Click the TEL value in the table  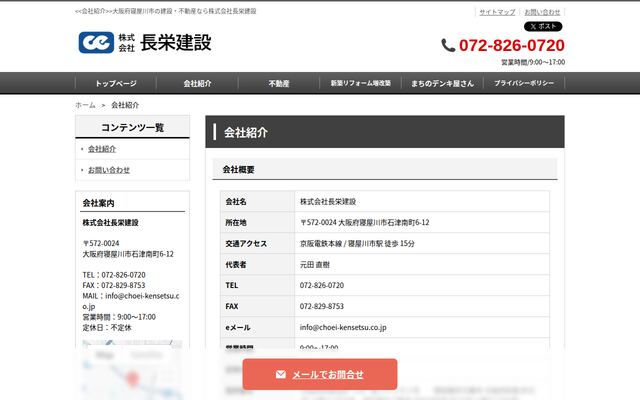(x=322, y=285)
